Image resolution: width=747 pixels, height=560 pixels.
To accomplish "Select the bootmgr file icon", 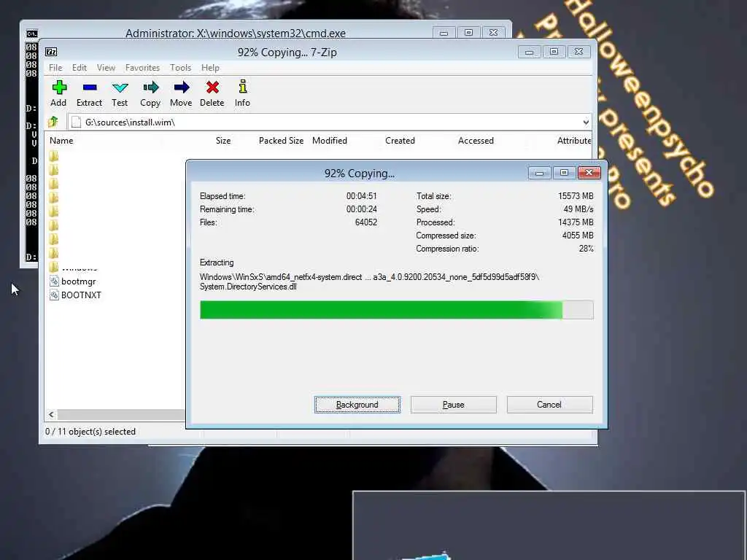I will tap(54, 281).
